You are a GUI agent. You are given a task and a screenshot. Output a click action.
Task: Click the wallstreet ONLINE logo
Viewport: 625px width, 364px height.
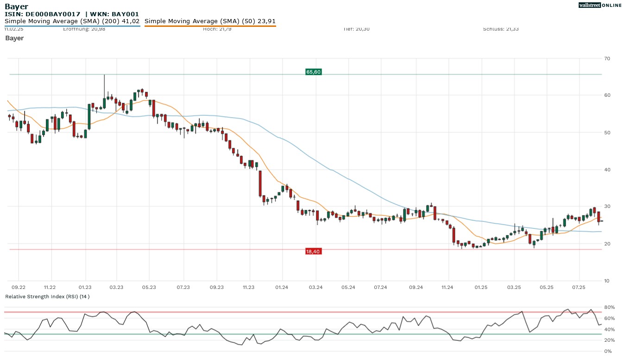tap(600, 5)
